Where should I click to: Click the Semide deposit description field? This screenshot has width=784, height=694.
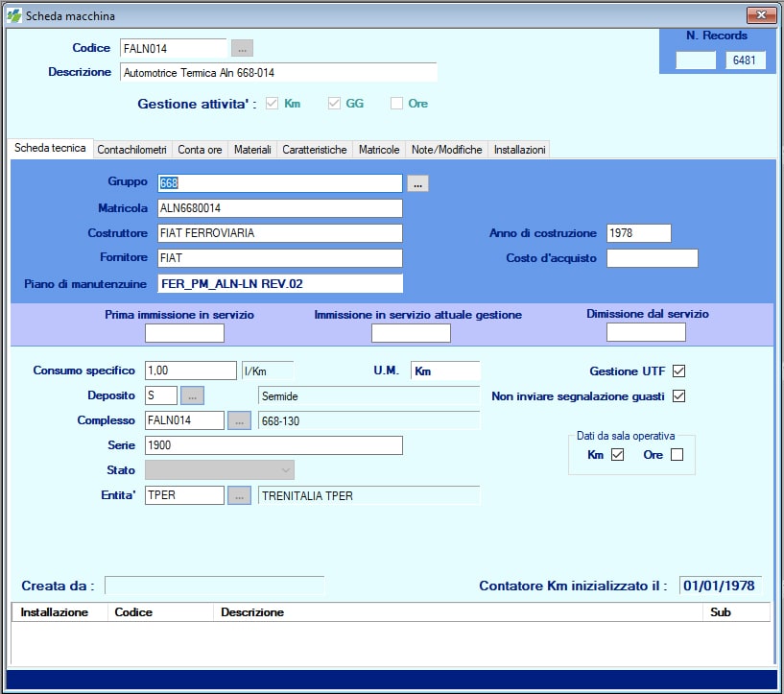click(369, 396)
